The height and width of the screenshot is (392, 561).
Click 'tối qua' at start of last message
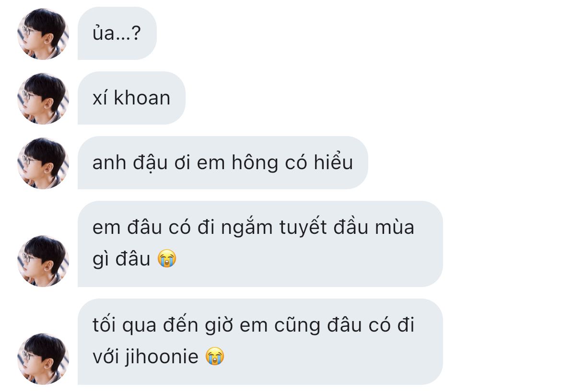tap(124, 325)
